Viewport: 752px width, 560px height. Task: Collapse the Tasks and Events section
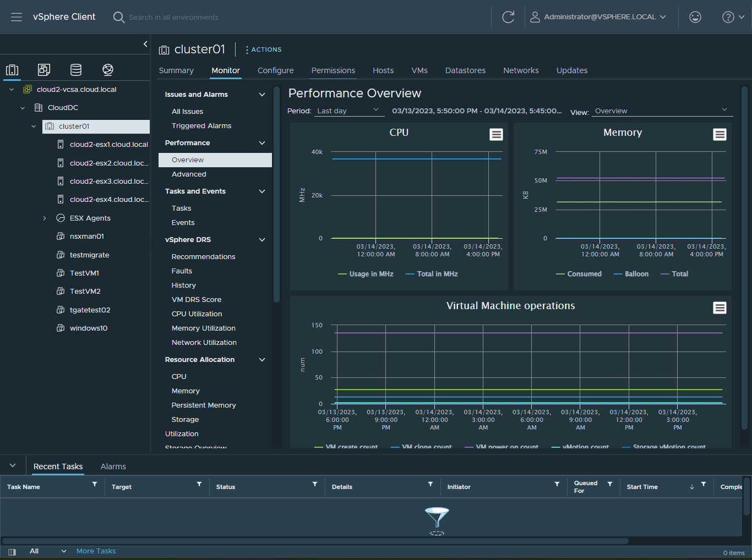[x=262, y=191]
